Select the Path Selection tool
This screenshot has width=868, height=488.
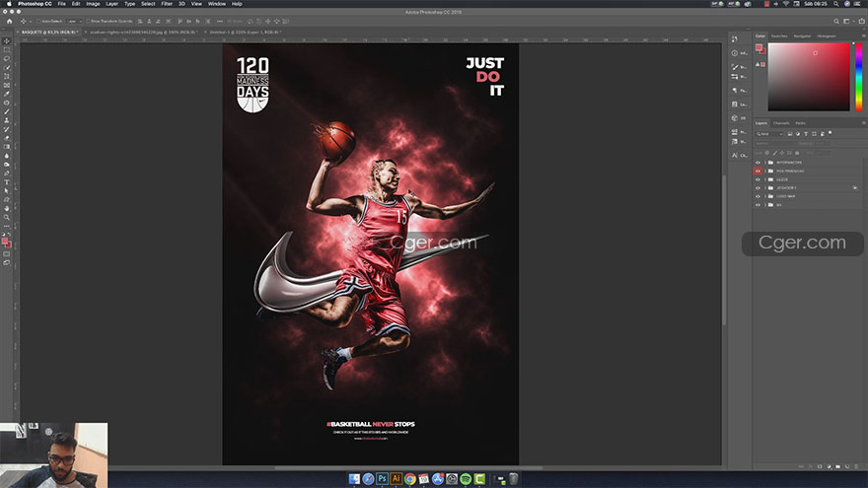pyautogui.click(x=7, y=191)
